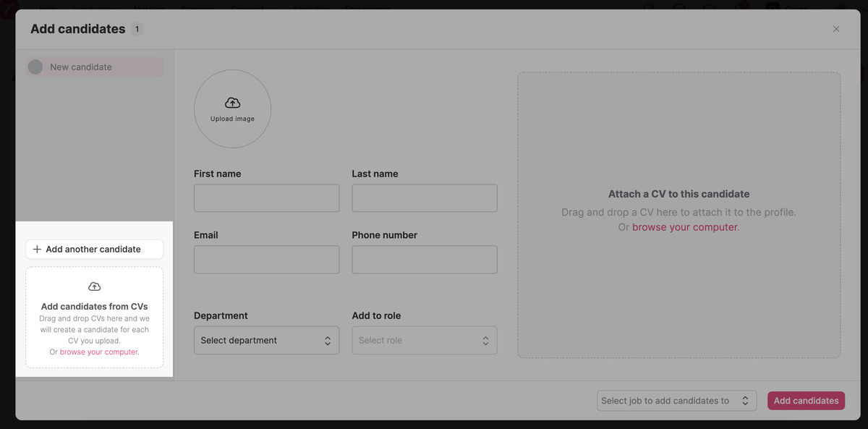The image size is (868, 429).
Task: Click into the Last name field
Action: click(424, 198)
